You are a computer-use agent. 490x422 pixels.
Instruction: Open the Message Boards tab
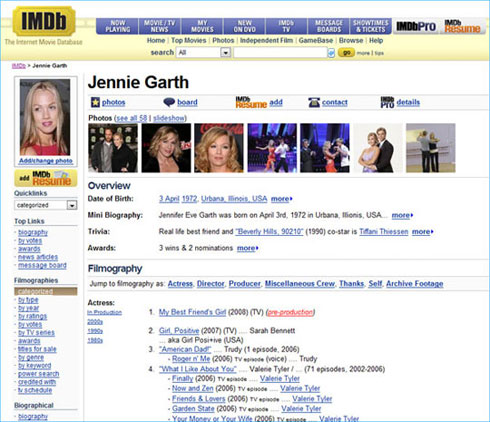coord(328,26)
